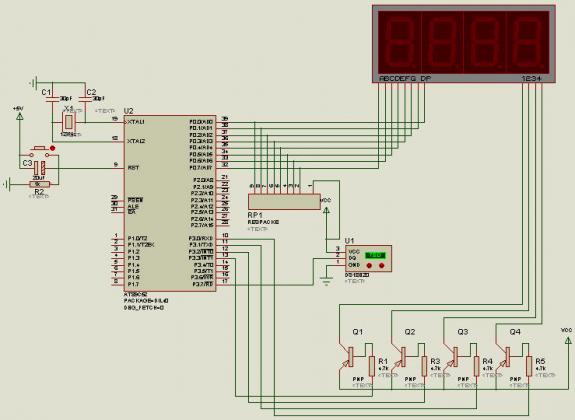Select the Q4 PNP transistor symbol
The width and height of the screenshot is (575, 420).
pos(505,357)
